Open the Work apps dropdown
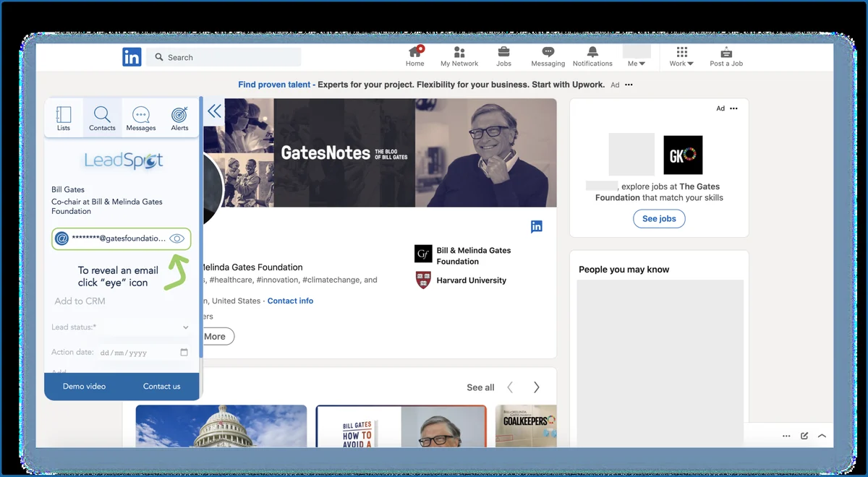 [x=681, y=56]
